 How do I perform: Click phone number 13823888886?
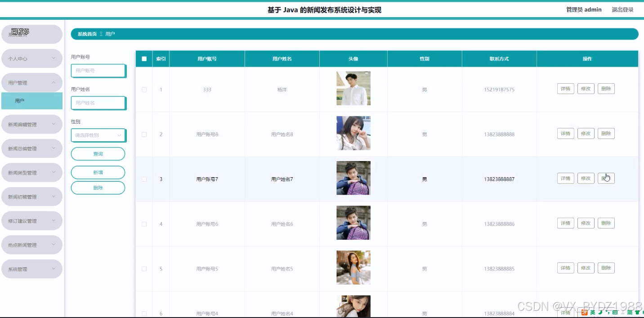point(499,224)
